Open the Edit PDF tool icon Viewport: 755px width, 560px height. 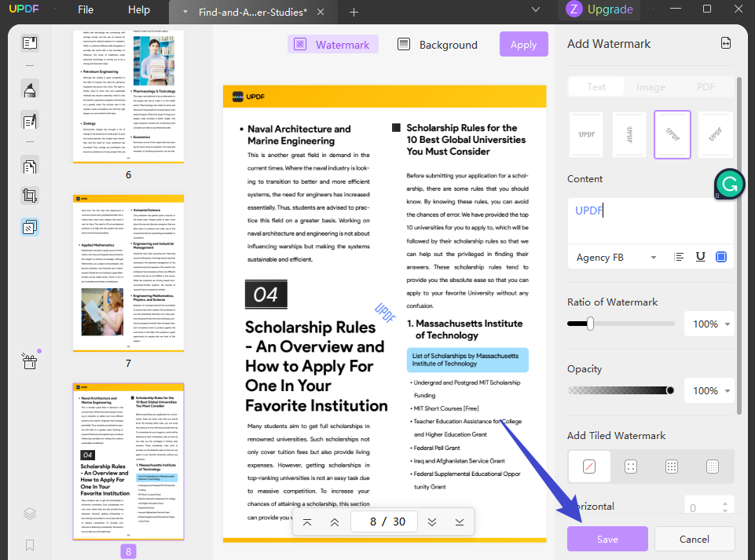(30, 121)
